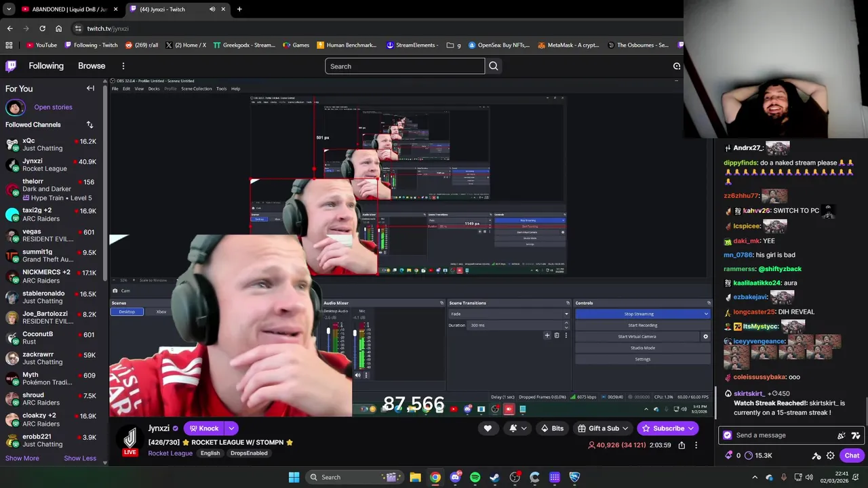The height and width of the screenshot is (488, 868).
Task: Send message with Chat button
Action: click(x=852, y=455)
